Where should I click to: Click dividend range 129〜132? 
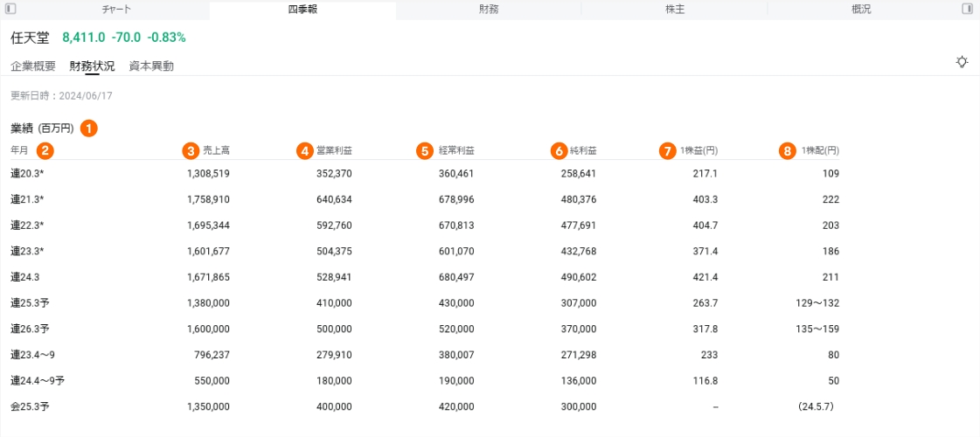tap(817, 302)
